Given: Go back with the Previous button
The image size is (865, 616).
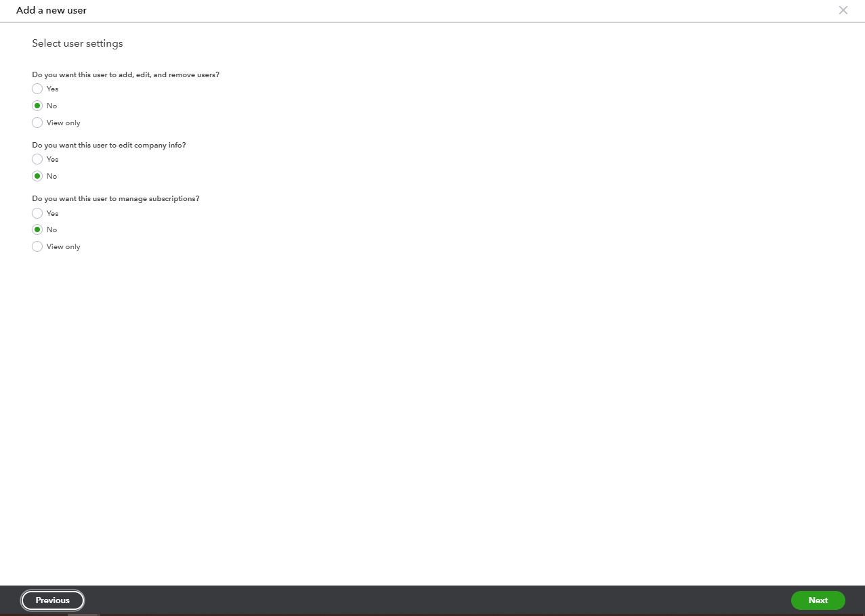Looking at the screenshot, I should 53,600.
